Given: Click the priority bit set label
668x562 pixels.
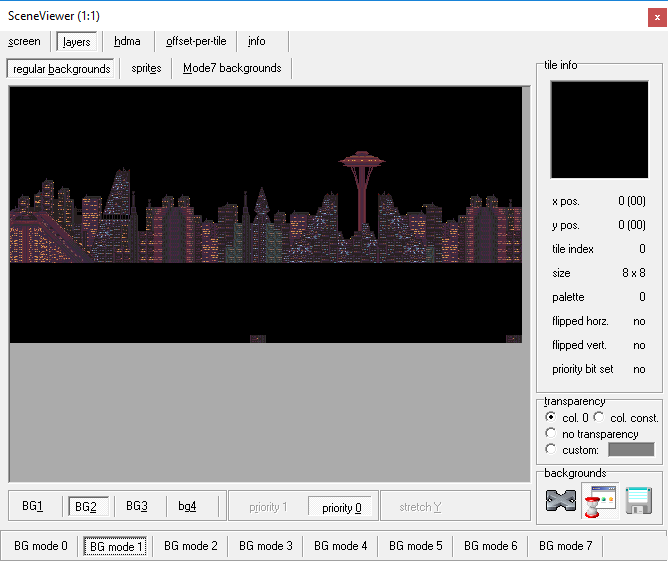Looking at the screenshot, I should 582,369.
